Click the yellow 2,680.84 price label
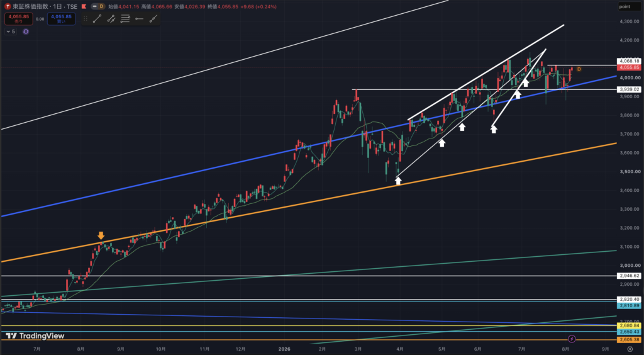This screenshot has width=644, height=355. pyautogui.click(x=629, y=325)
